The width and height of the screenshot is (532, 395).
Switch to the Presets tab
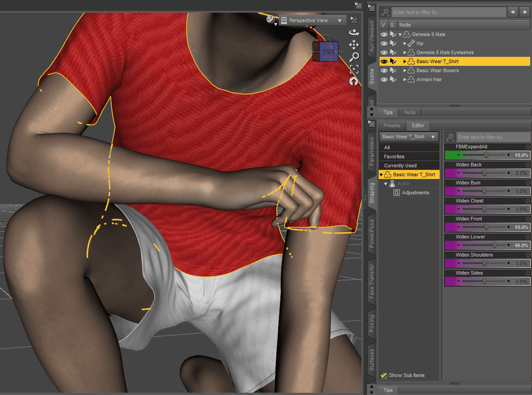coord(392,125)
